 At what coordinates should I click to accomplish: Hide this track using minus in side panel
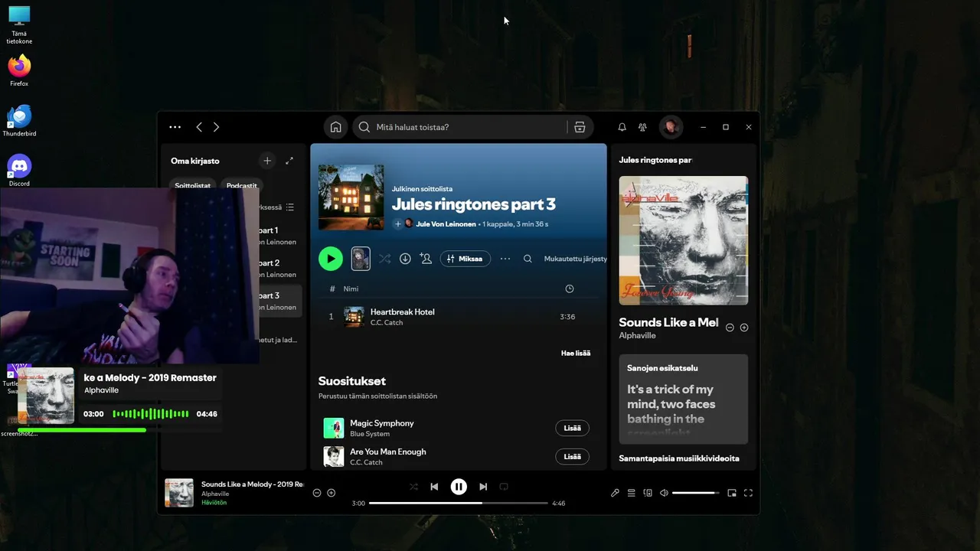coord(730,328)
